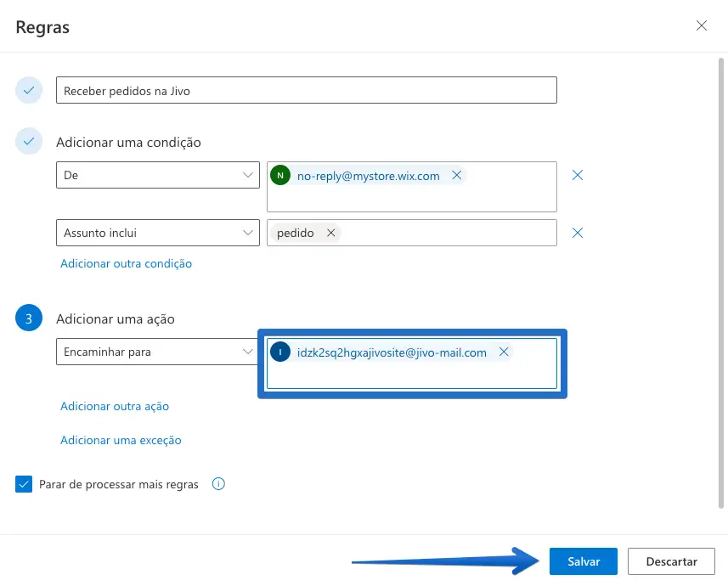Viewport: 728px width, 586px height.
Task: Click green N avatar of sender address
Action: coord(280,176)
